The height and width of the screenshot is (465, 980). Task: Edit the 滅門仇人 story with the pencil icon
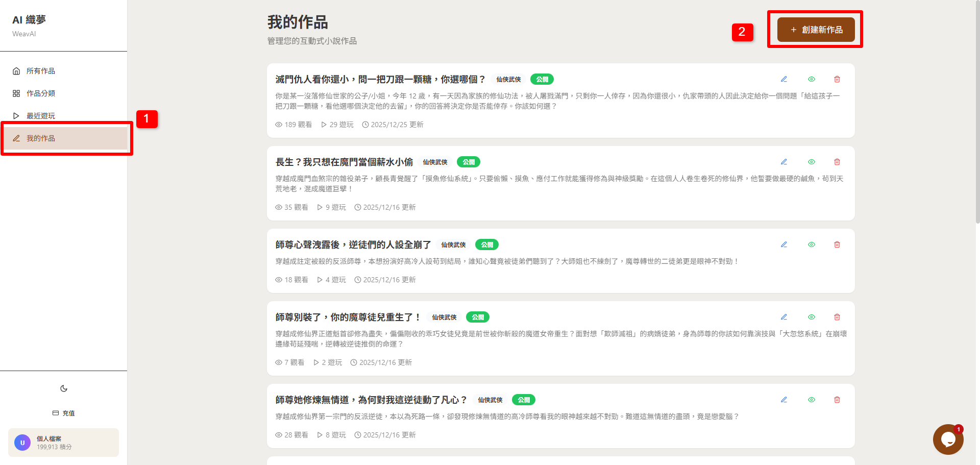784,79
